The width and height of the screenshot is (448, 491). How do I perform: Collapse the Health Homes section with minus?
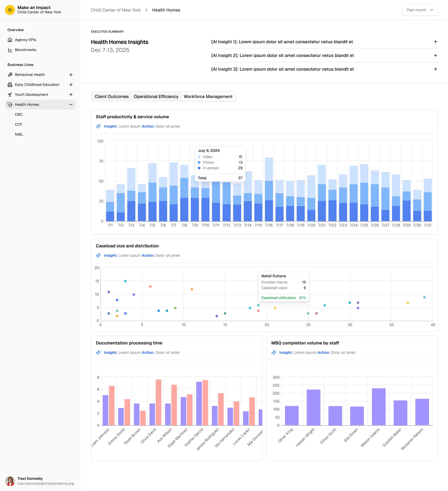pos(71,105)
